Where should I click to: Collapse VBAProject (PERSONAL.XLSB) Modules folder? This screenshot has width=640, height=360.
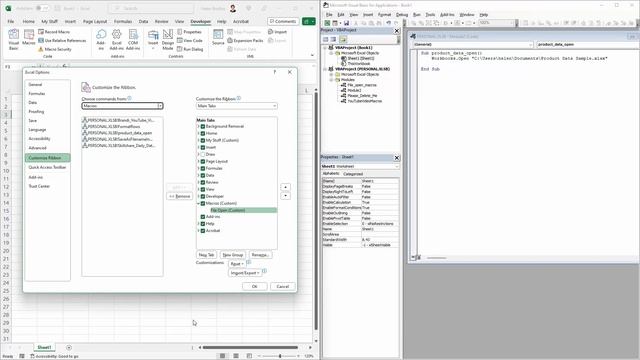point(332,80)
